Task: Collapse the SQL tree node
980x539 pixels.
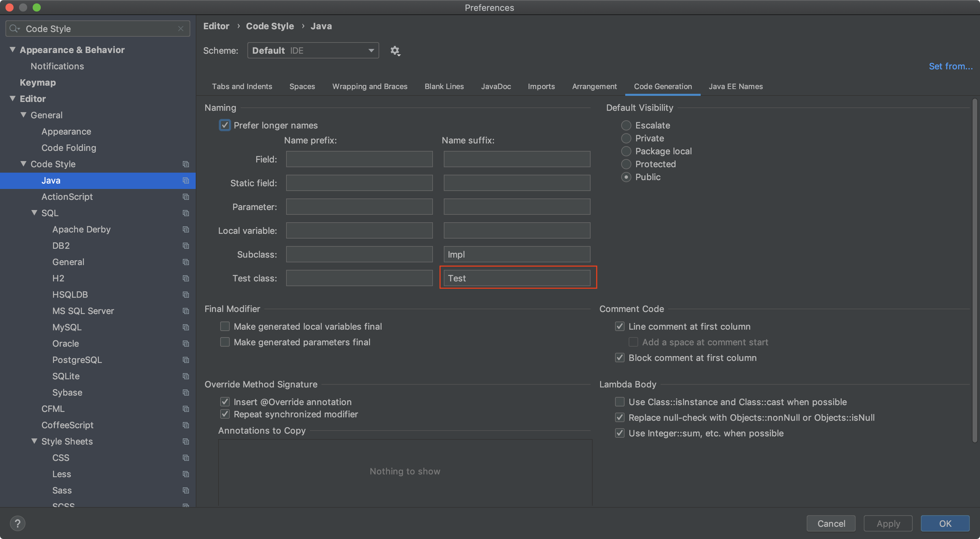Action: [x=34, y=213]
